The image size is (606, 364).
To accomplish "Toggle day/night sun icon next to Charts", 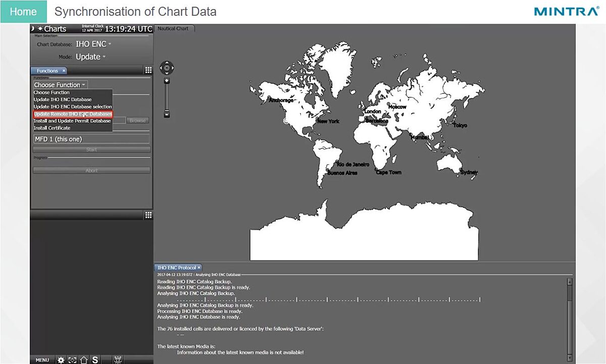I will (39, 29).
